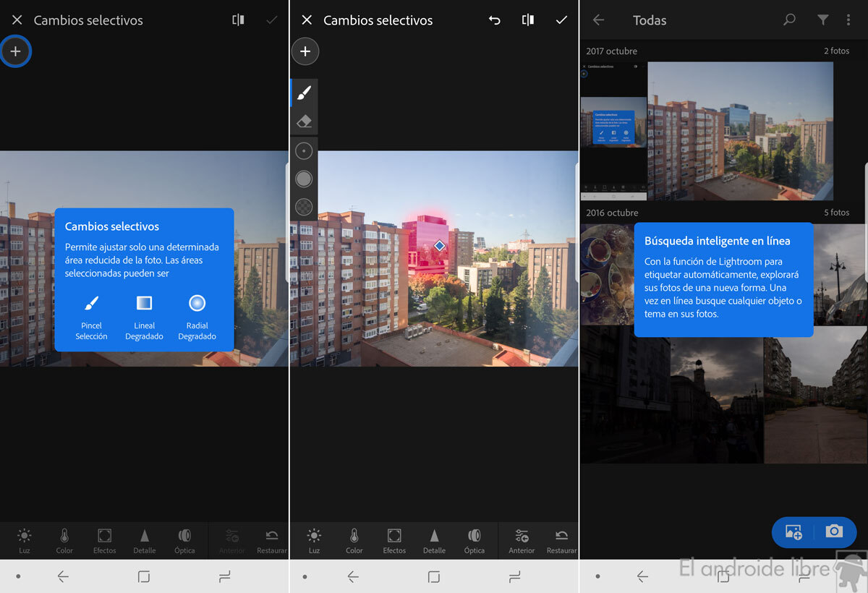Open the large building photo thumbnail in 2017 octubre
The width and height of the screenshot is (868, 593).
[740, 131]
